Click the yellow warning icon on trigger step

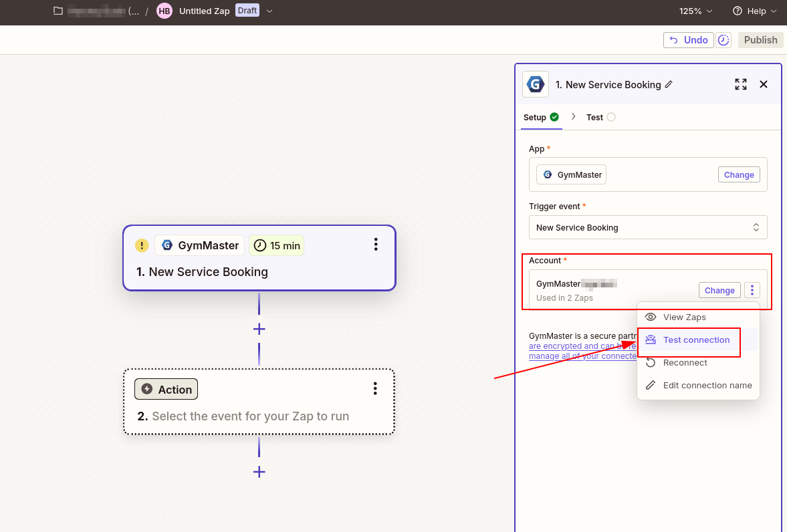point(142,245)
